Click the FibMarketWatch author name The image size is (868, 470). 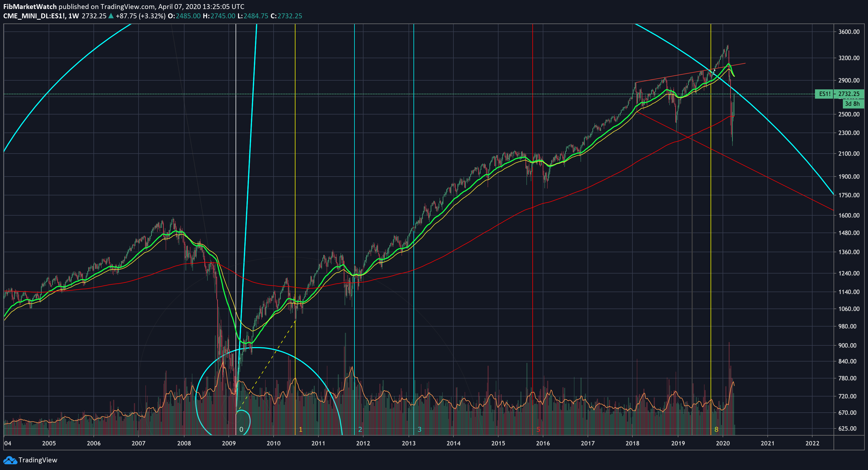(x=30, y=6)
